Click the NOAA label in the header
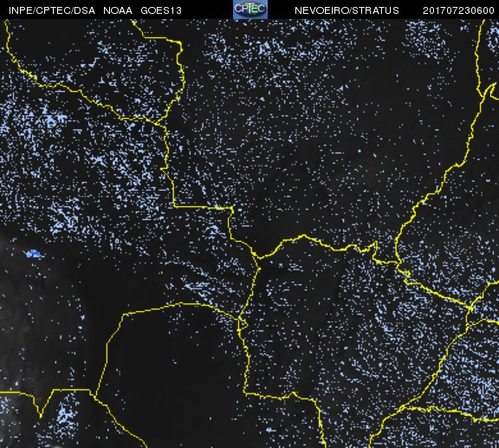 click(x=118, y=10)
